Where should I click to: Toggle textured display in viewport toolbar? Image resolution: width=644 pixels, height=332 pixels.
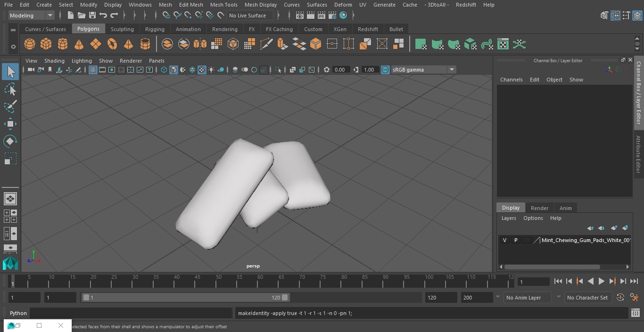pos(202,70)
